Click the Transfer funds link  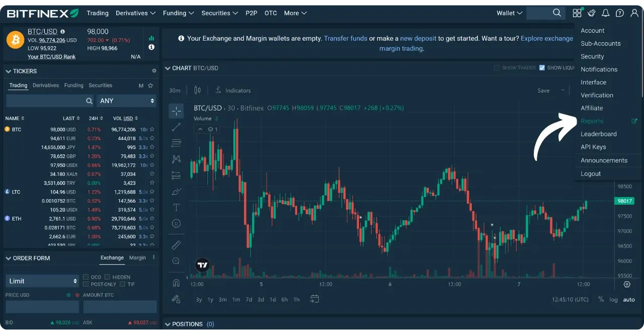[346, 38]
